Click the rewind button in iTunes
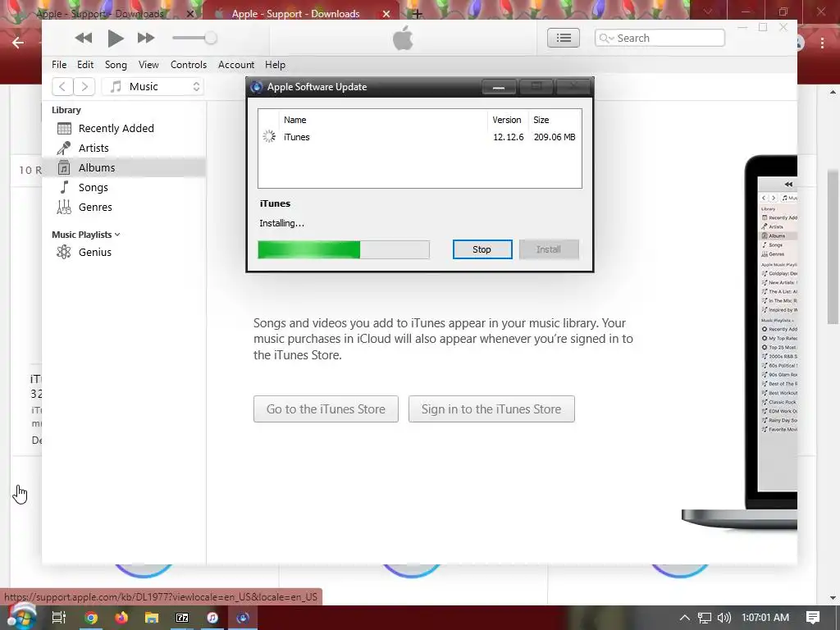Image resolution: width=840 pixels, height=630 pixels. 84,38
